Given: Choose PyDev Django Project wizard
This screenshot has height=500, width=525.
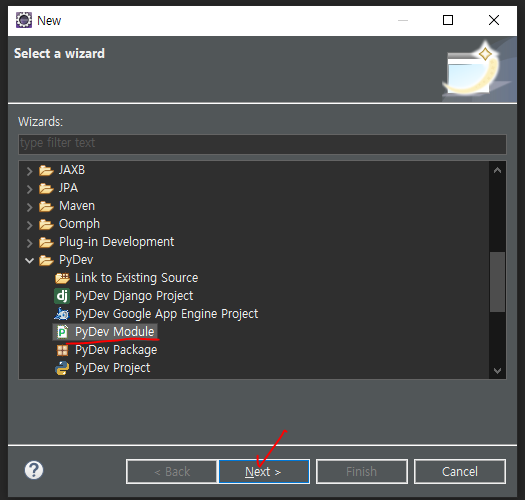Looking at the screenshot, I should [x=134, y=296].
